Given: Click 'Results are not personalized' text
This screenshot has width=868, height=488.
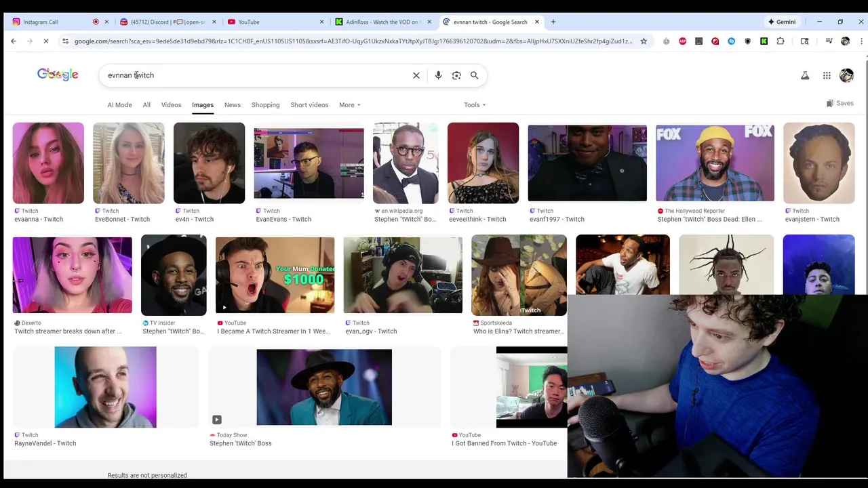Looking at the screenshot, I should pyautogui.click(x=147, y=475).
